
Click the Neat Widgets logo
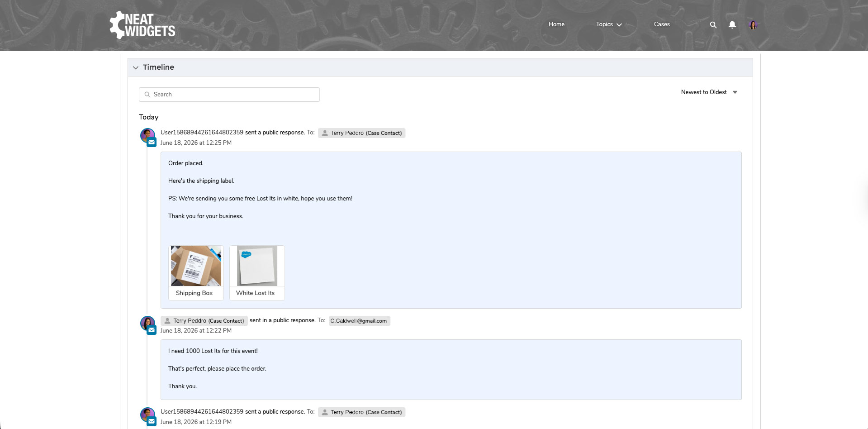point(142,25)
